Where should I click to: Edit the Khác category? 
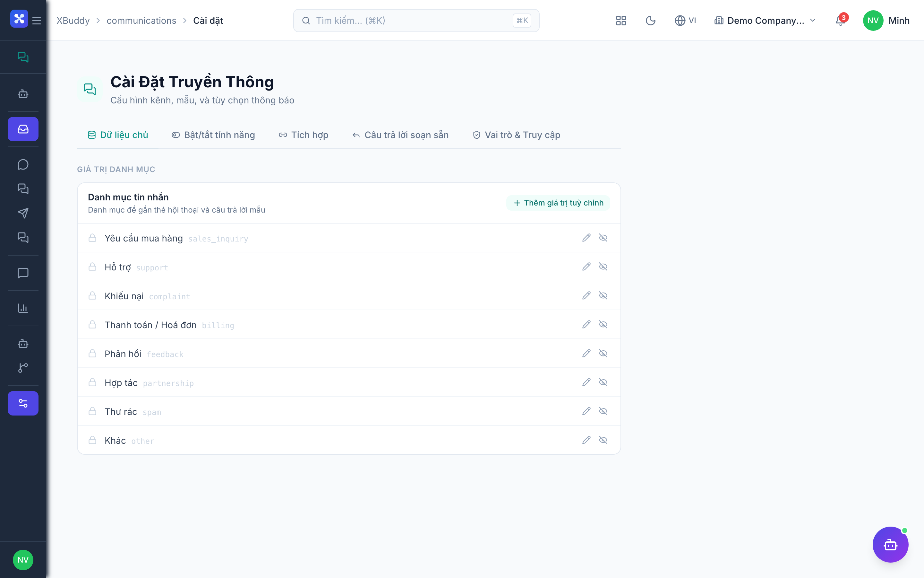point(586,440)
